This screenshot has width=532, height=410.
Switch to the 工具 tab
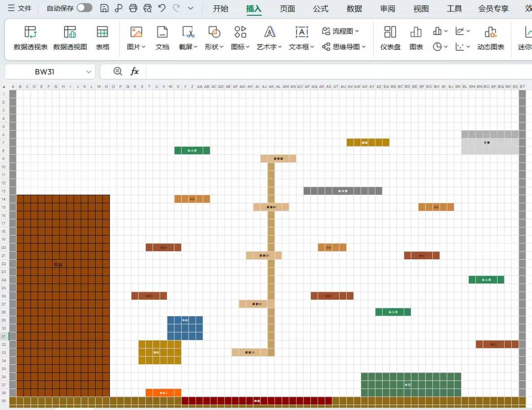[x=454, y=8]
